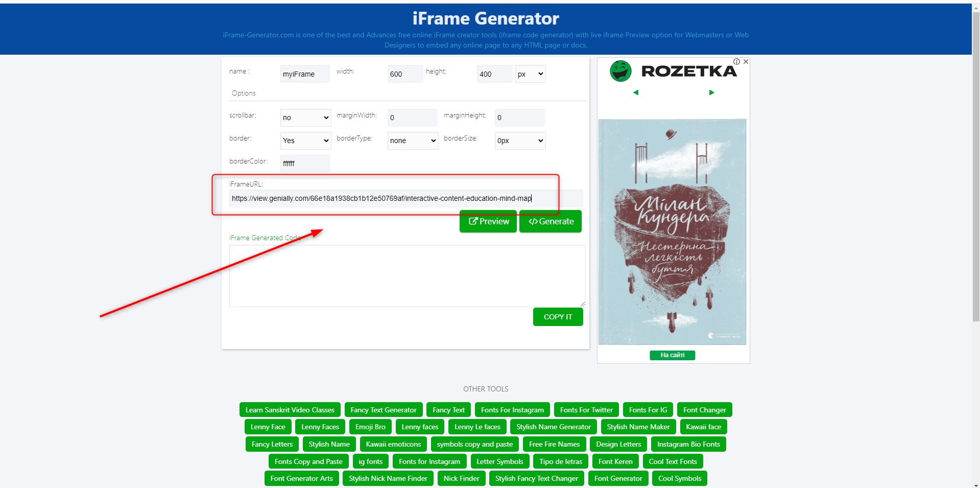
Task: Change the px unit selector
Action: coord(530,74)
